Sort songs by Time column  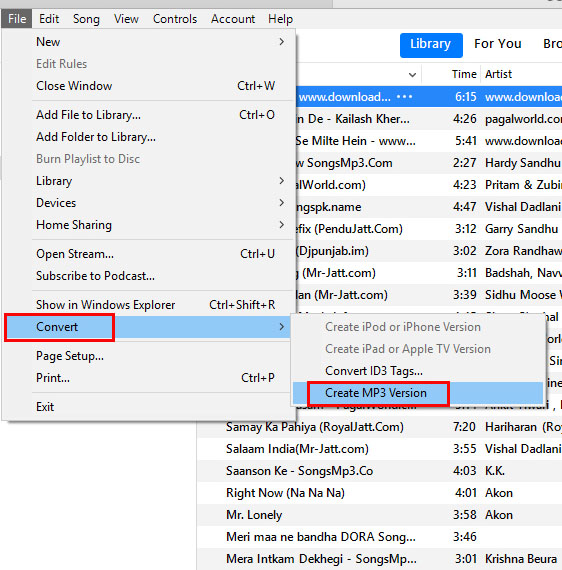(464, 74)
